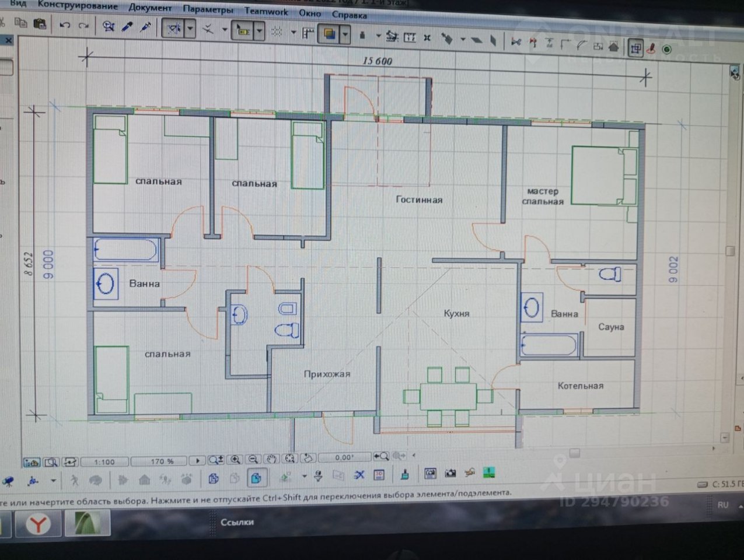The width and height of the screenshot is (744, 560).
Task: Open the Документ menu
Action: (150, 8)
